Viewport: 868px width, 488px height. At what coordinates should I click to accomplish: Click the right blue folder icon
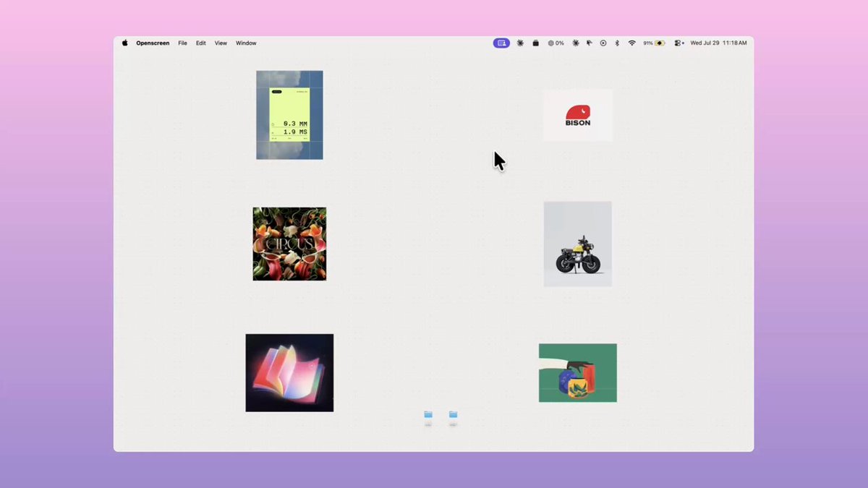453,415
